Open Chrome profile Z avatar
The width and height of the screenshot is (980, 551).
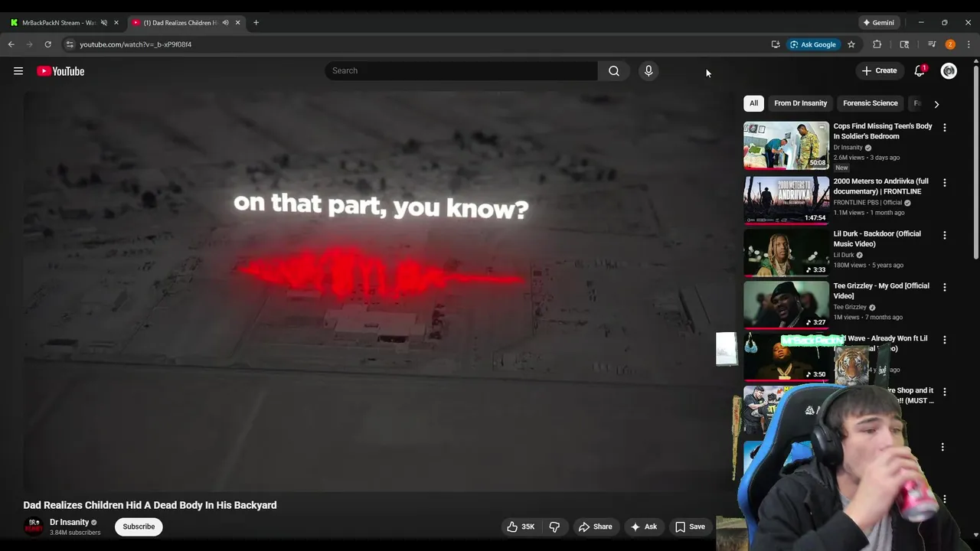click(950, 44)
